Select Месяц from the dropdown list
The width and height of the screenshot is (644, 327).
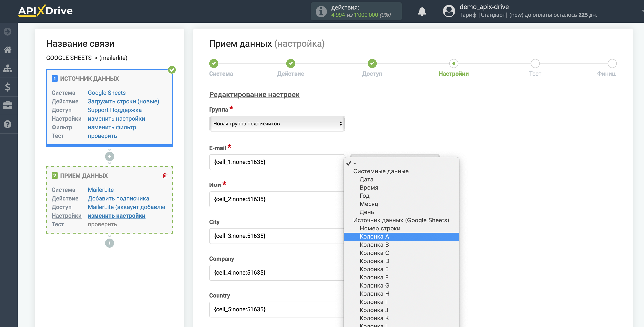click(x=401, y=204)
